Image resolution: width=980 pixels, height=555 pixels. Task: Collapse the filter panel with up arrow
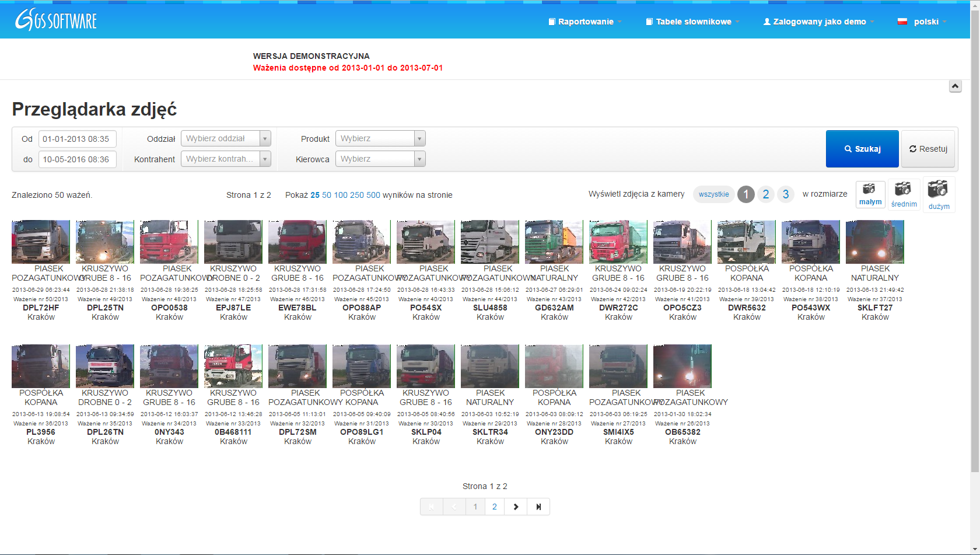tap(955, 86)
